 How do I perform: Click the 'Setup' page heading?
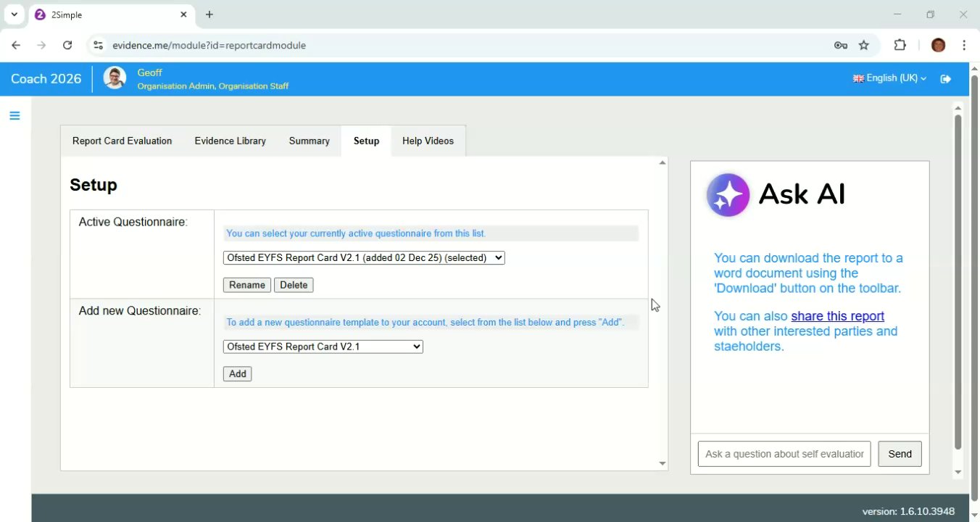(94, 185)
